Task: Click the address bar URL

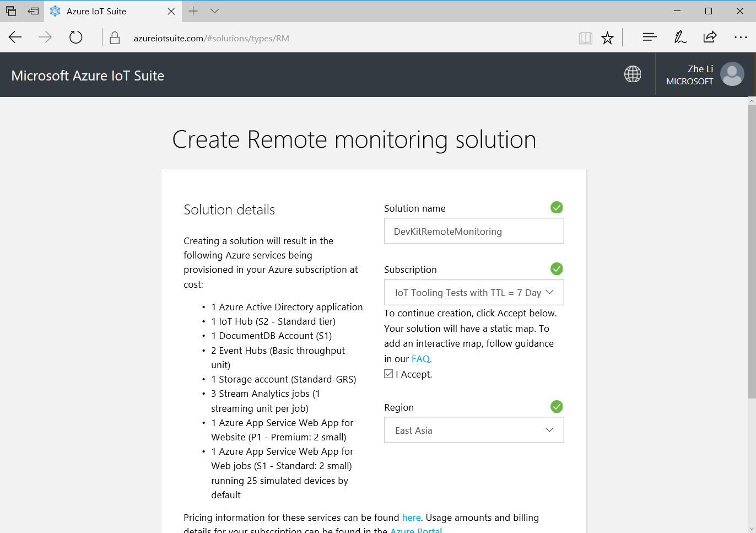Action: tap(212, 38)
